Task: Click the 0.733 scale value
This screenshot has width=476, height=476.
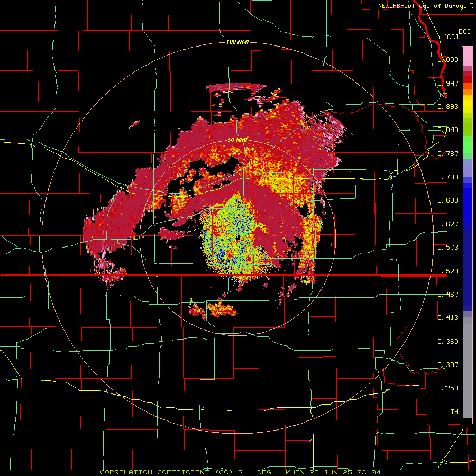Action: tap(448, 177)
